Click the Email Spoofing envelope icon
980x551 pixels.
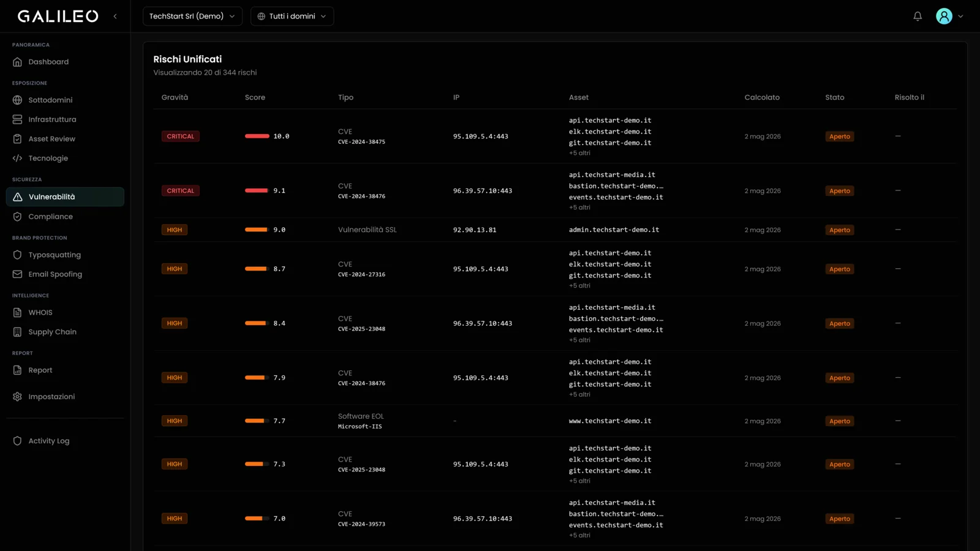[17, 274]
